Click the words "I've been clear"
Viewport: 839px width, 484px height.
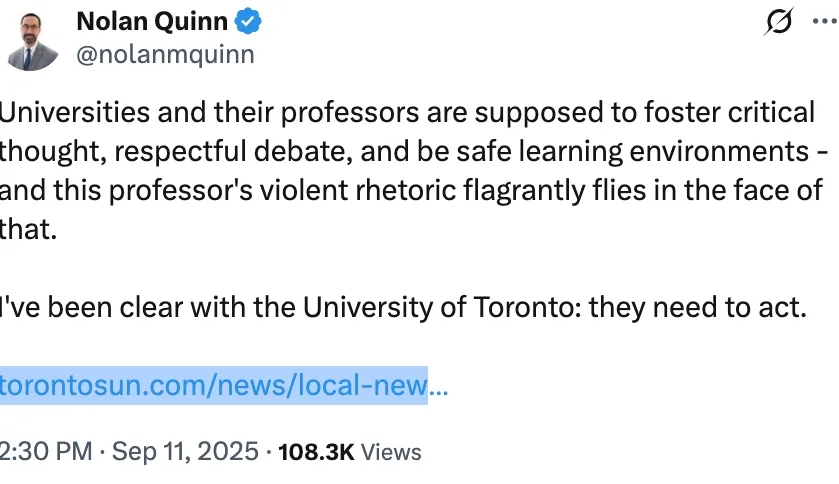[x=72, y=307]
